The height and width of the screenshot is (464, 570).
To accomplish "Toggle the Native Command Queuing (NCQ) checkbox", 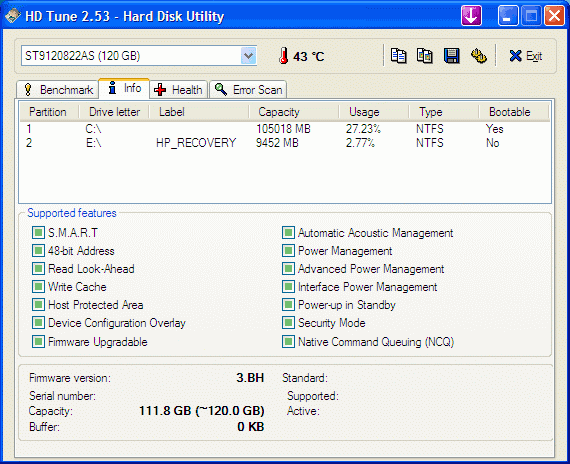I will [x=288, y=341].
